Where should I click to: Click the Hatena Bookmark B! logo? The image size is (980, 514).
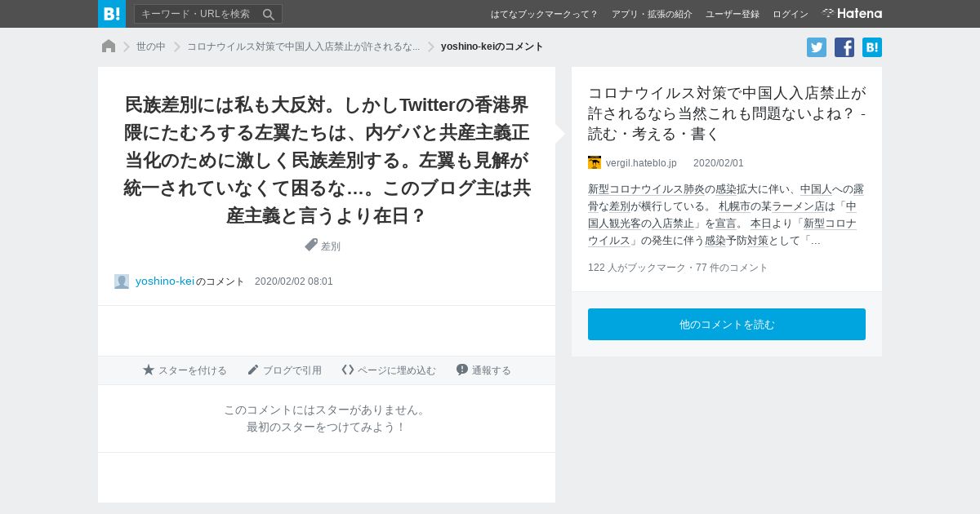[112, 14]
